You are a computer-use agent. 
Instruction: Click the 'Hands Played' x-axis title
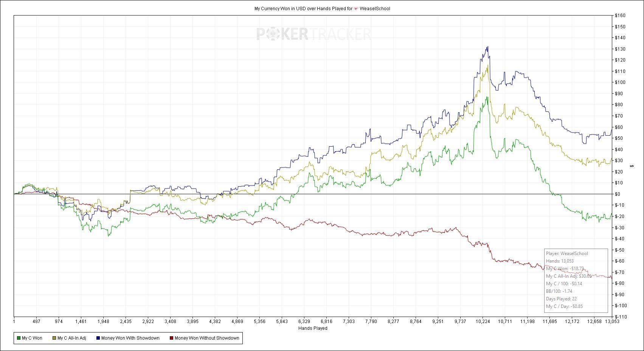coord(313,328)
